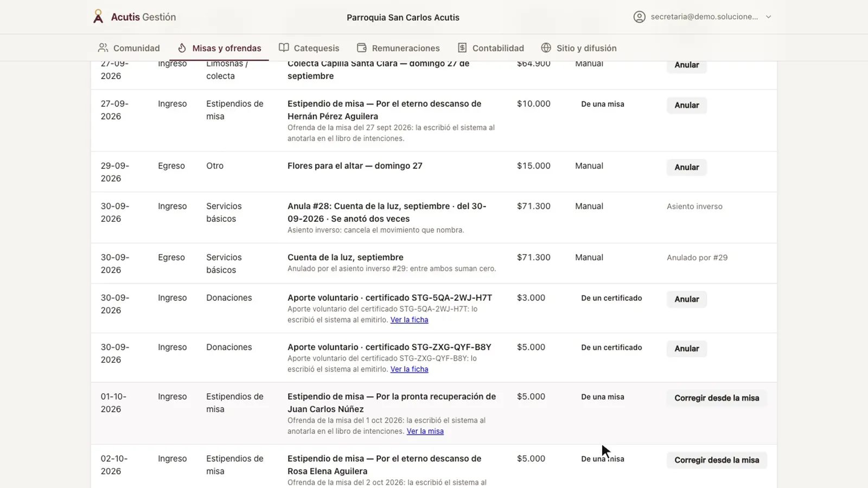Anular the certificado STG-ZXG-QYF-B8Y donation

pyautogui.click(x=686, y=349)
